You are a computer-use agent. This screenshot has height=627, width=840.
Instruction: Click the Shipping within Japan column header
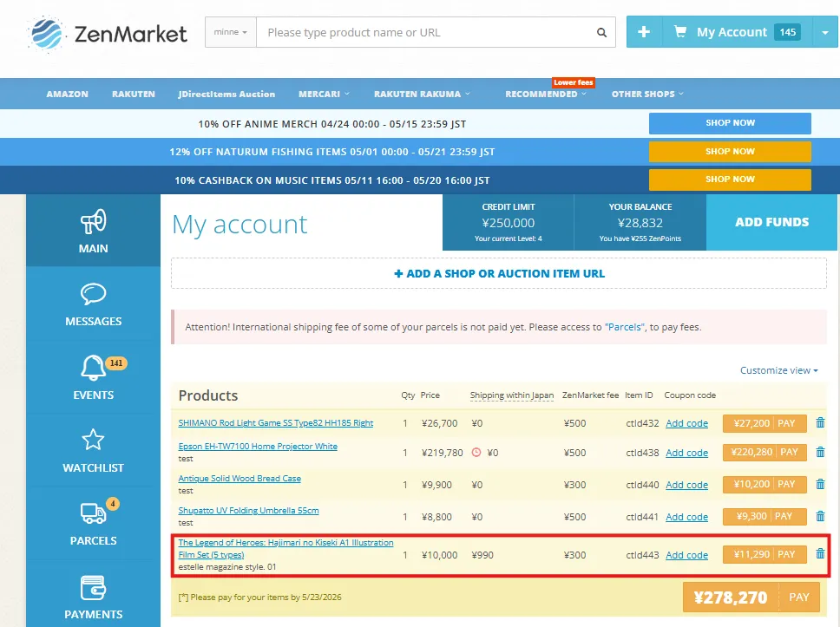512,395
